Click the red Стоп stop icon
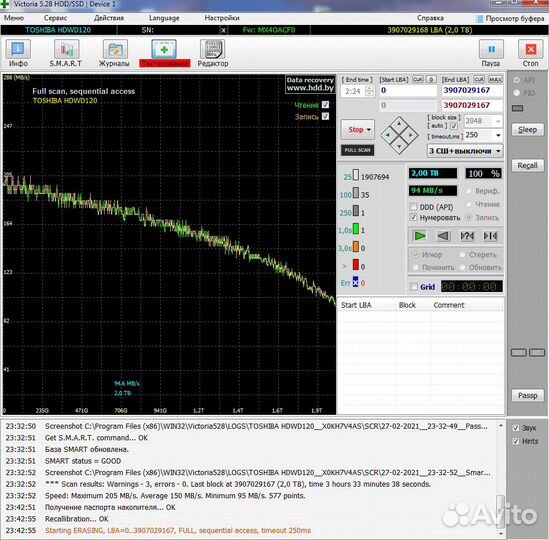The image size is (549, 540). (x=530, y=49)
